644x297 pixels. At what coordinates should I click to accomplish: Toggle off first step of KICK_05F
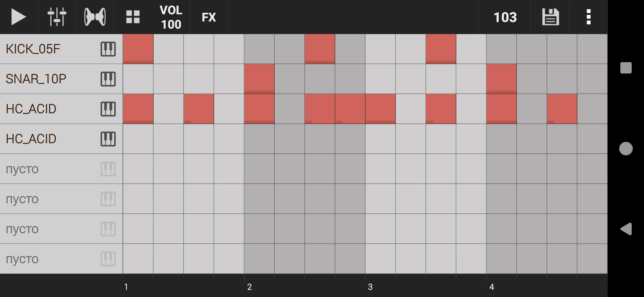click(x=138, y=49)
